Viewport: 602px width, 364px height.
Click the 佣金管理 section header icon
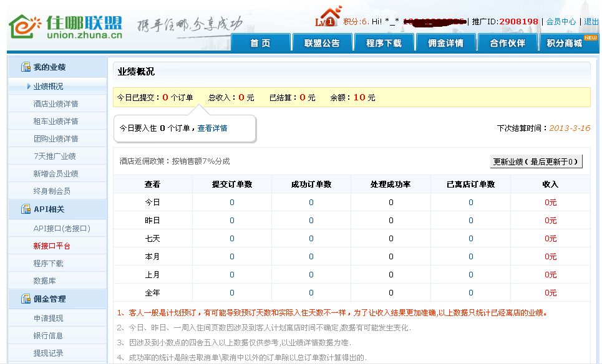26,299
